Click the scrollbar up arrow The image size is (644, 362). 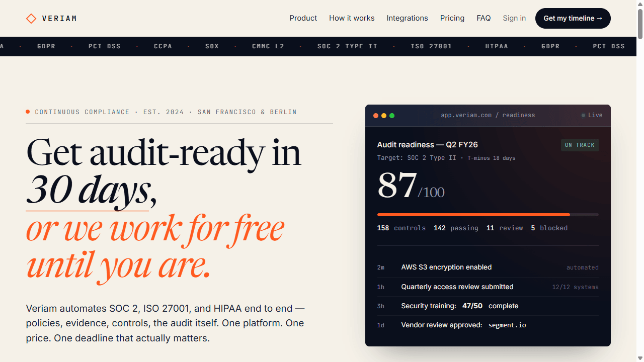click(640, 3)
